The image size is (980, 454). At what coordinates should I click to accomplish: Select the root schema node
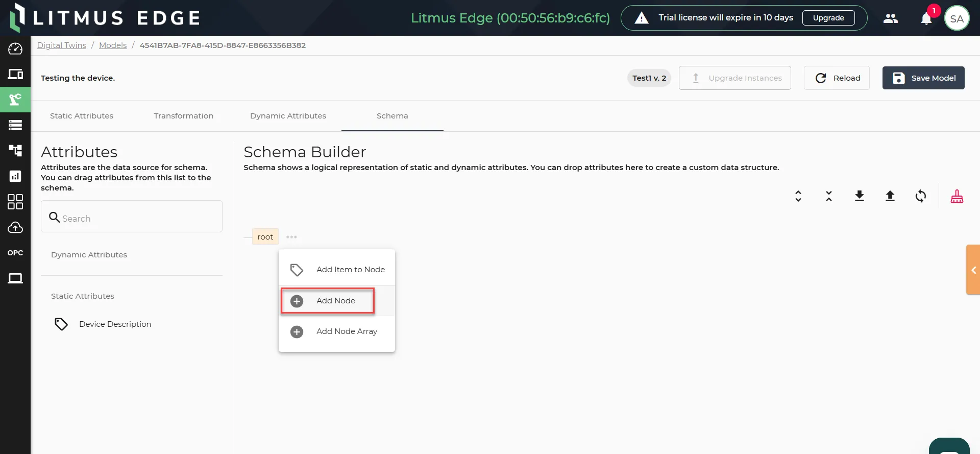pyautogui.click(x=265, y=237)
